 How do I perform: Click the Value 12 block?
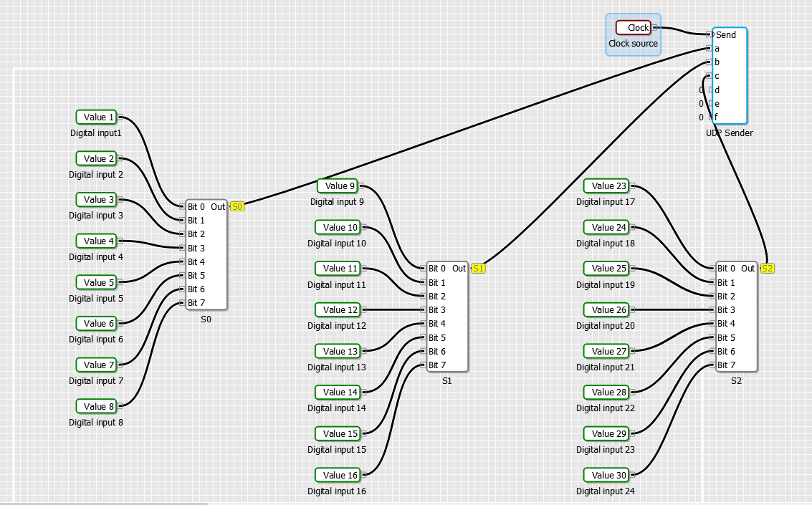[x=338, y=309]
